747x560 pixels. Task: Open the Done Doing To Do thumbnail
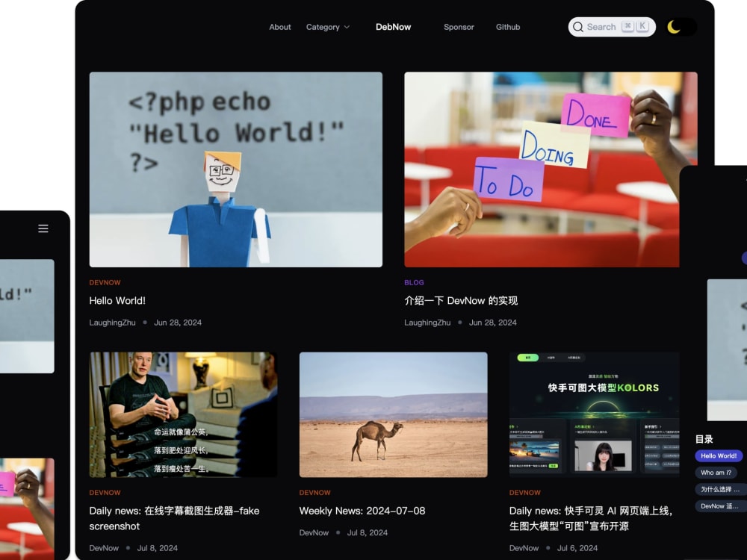tap(542, 169)
